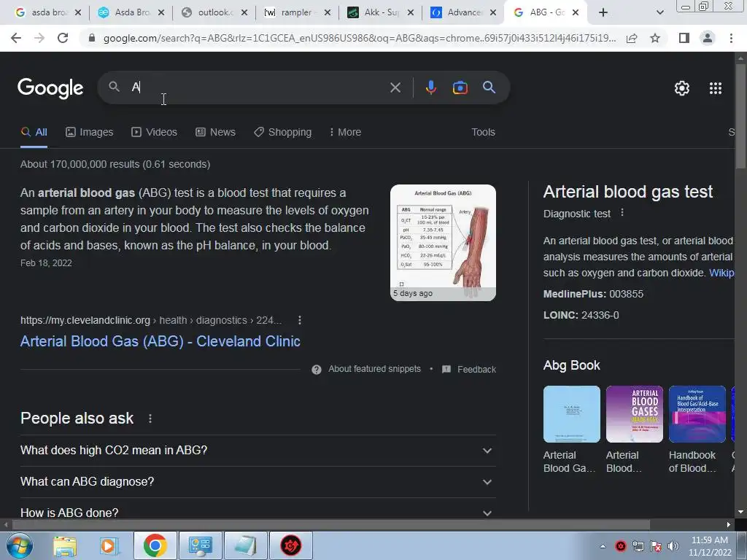The width and height of the screenshot is (747, 560).
Task: Select the Images tab
Action: [90, 133]
